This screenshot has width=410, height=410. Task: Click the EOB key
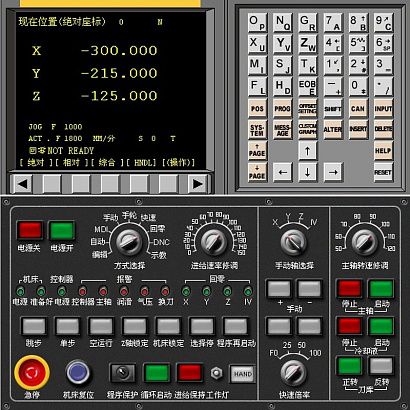pyautogui.click(x=307, y=87)
